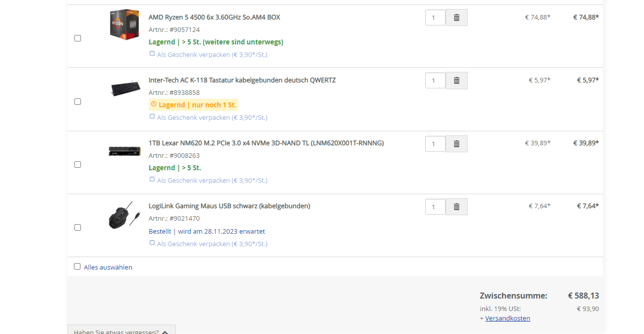Viewport: 644px width, 334px height.
Task: Click bold total price € 7,64
Action: click(588, 206)
